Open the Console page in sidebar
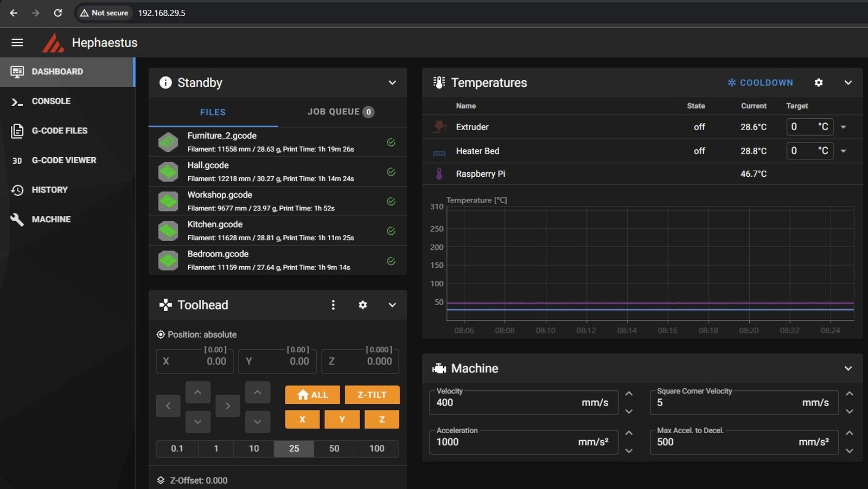 [51, 101]
